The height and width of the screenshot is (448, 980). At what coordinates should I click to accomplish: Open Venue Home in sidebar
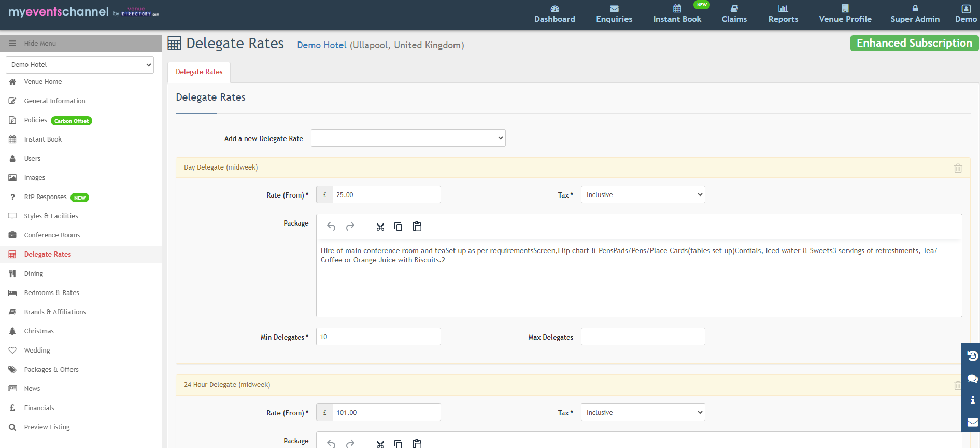[x=42, y=82]
